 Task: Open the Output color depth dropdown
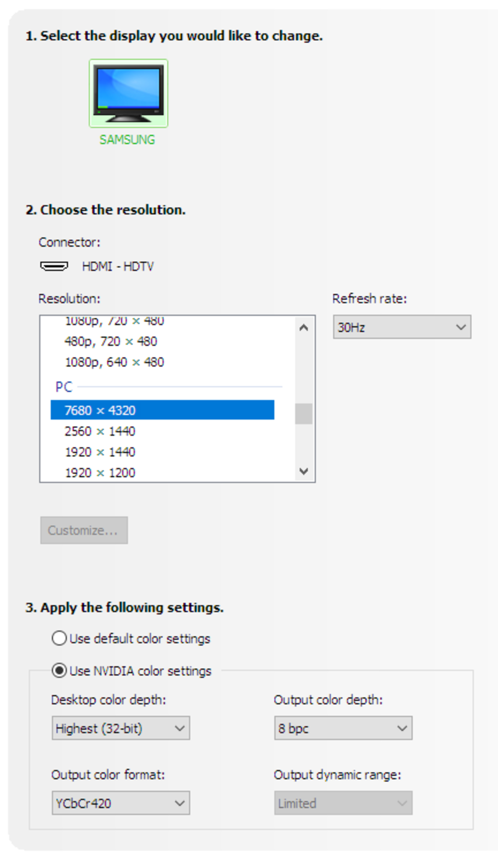(x=343, y=728)
